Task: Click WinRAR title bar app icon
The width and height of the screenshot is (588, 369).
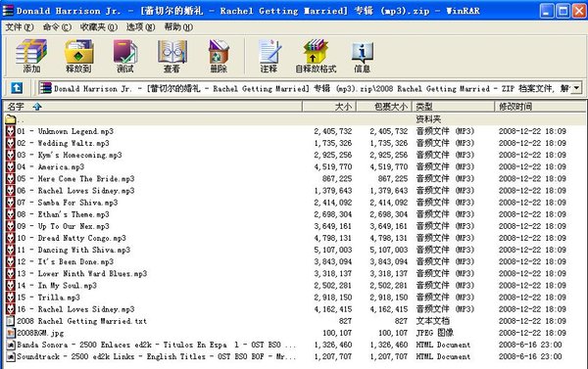Action: 8,11
